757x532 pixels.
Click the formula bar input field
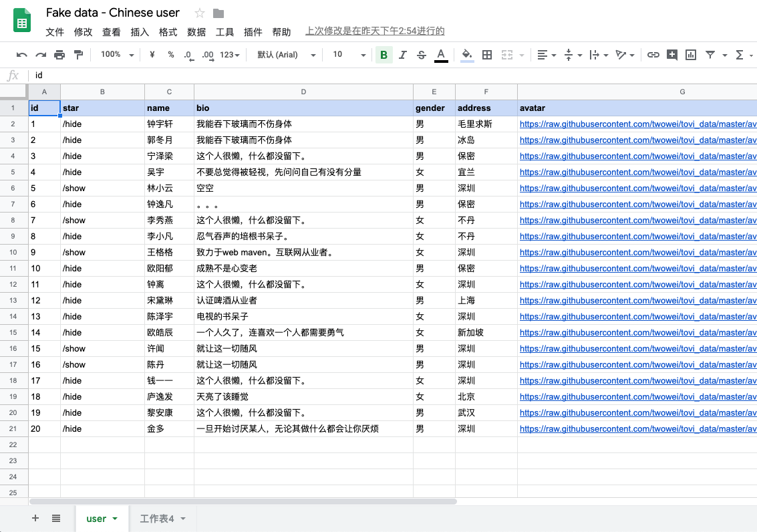pyautogui.click(x=394, y=76)
